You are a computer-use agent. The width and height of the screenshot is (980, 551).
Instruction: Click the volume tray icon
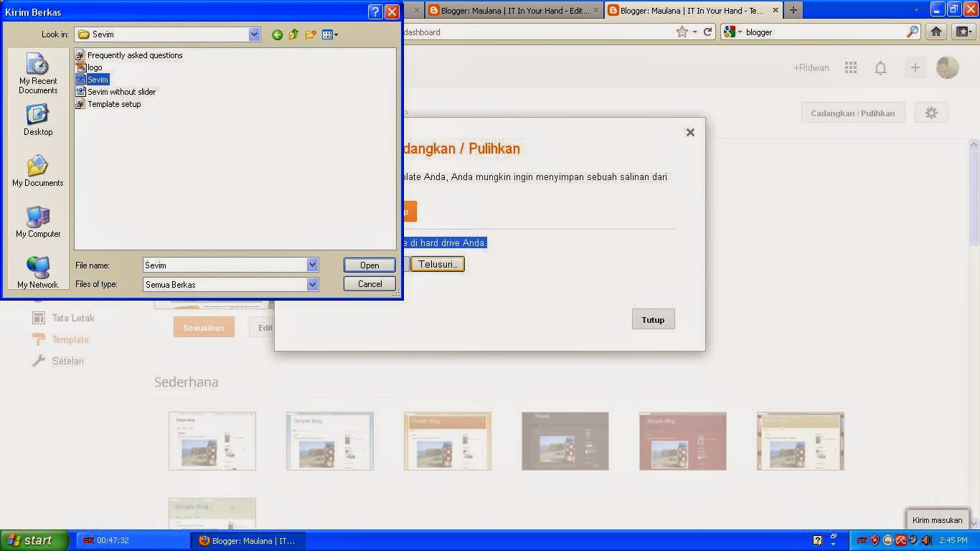point(925,540)
